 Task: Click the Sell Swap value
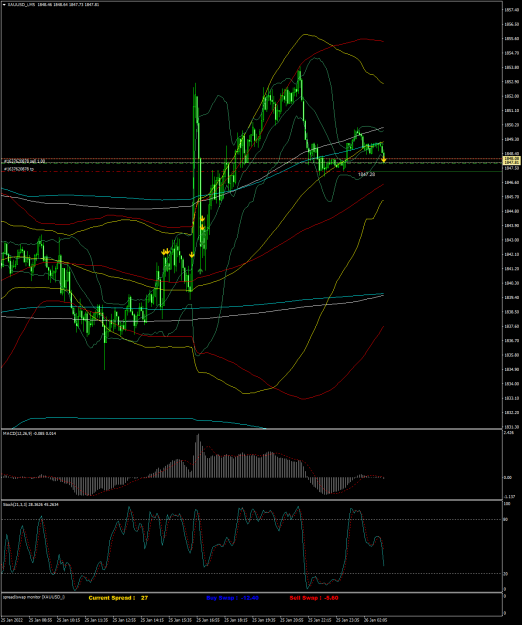tap(332, 598)
